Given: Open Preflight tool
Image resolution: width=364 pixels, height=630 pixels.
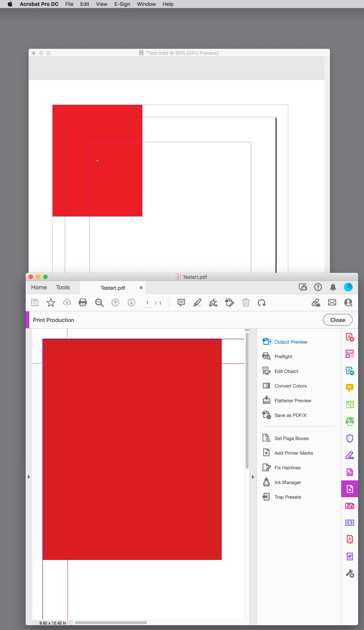Looking at the screenshot, I should pos(283,356).
